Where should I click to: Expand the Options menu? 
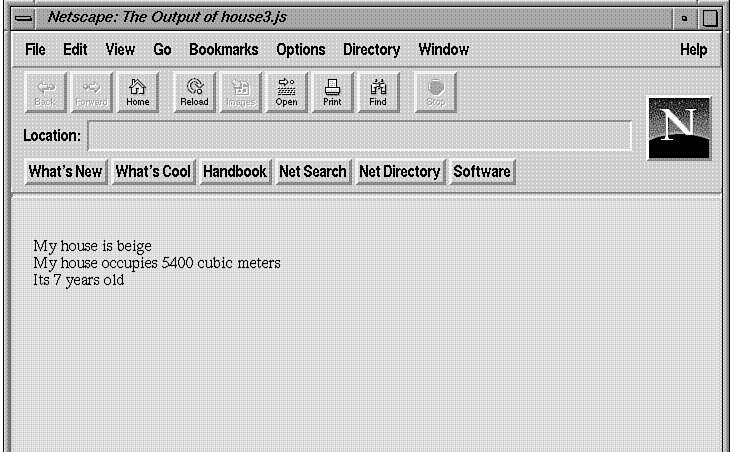point(300,49)
